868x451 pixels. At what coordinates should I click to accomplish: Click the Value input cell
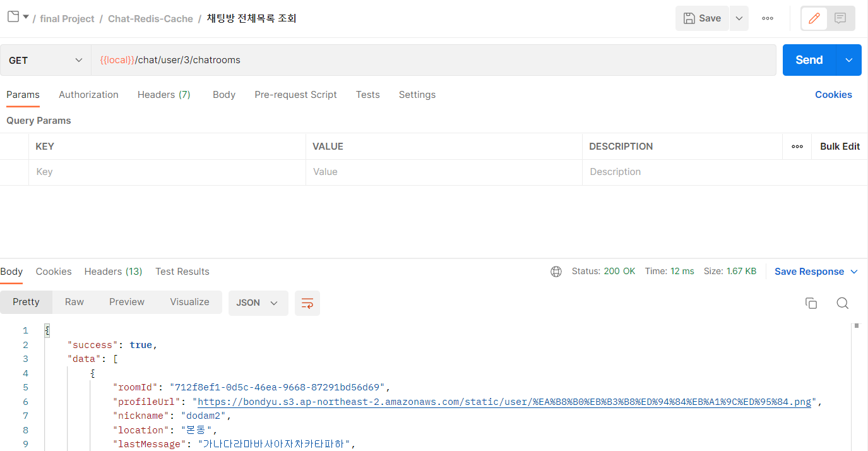444,172
